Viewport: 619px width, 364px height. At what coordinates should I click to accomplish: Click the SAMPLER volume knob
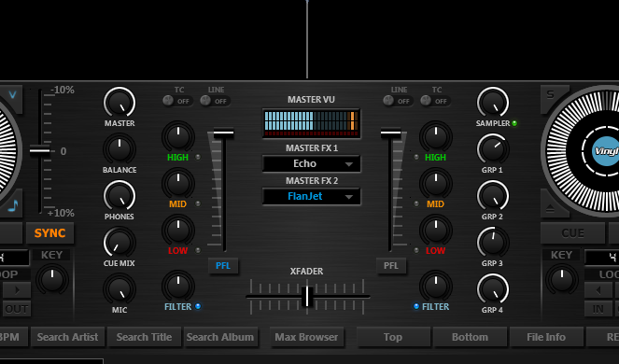[493, 103]
